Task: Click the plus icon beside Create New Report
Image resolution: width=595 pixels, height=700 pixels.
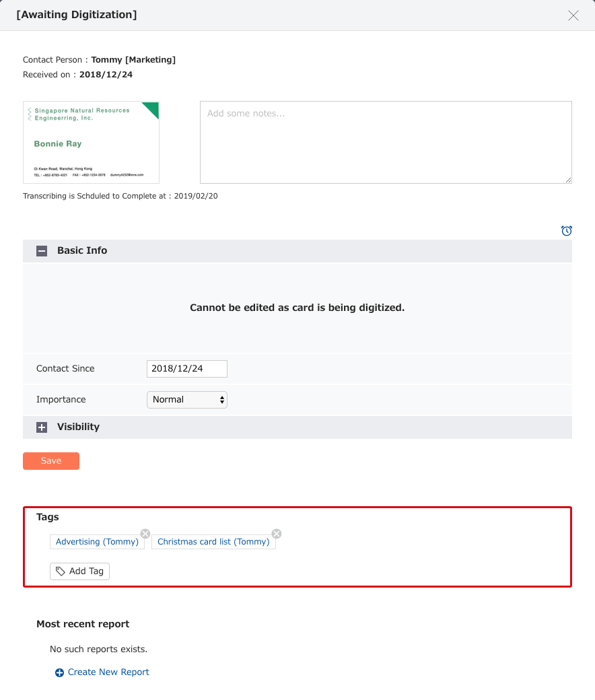Action: coord(59,673)
